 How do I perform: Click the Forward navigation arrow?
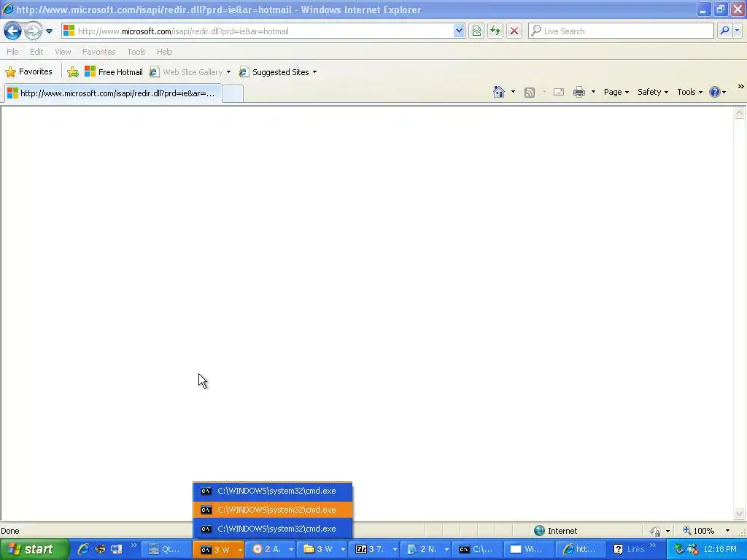point(33,31)
